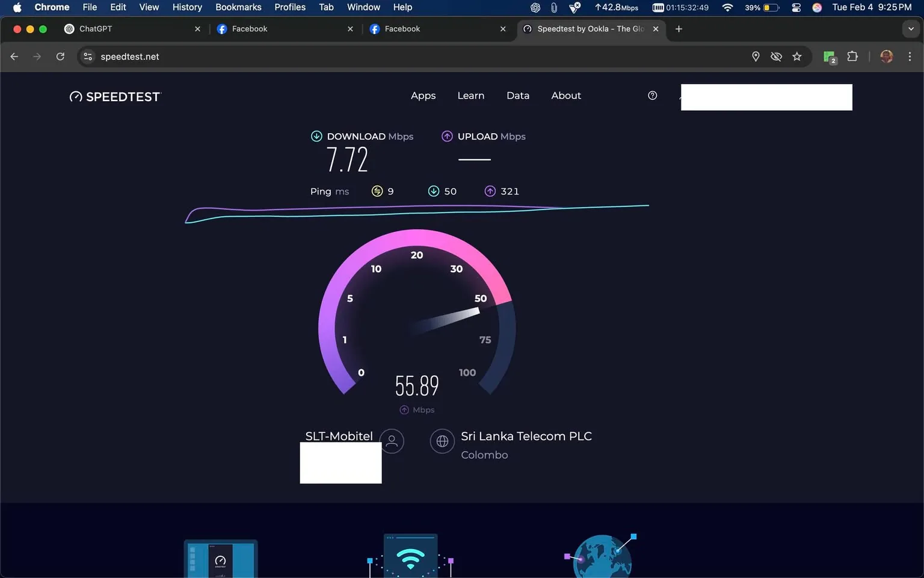View site information for speedtest.net
This screenshot has width=924, height=578.
(x=88, y=57)
